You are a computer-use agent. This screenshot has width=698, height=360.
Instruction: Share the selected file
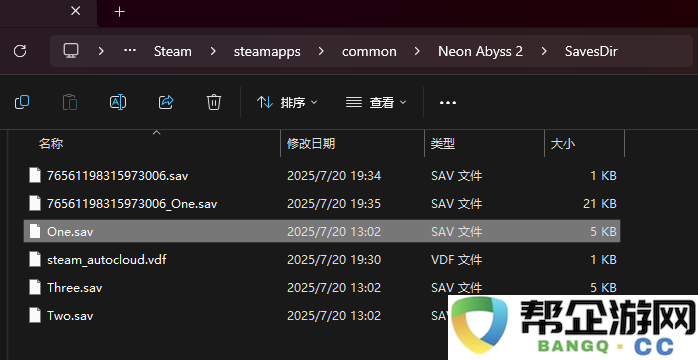pyautogui.click(x=166, y=102)
